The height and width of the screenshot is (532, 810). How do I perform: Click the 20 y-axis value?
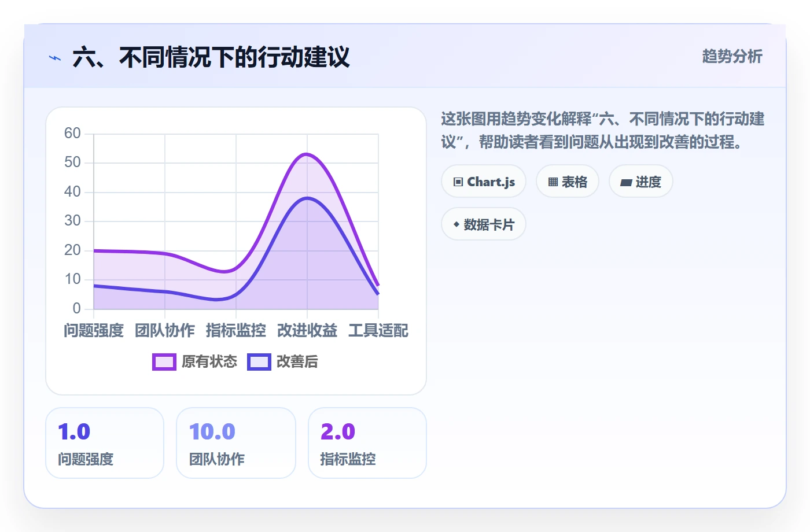coord(72,250)
